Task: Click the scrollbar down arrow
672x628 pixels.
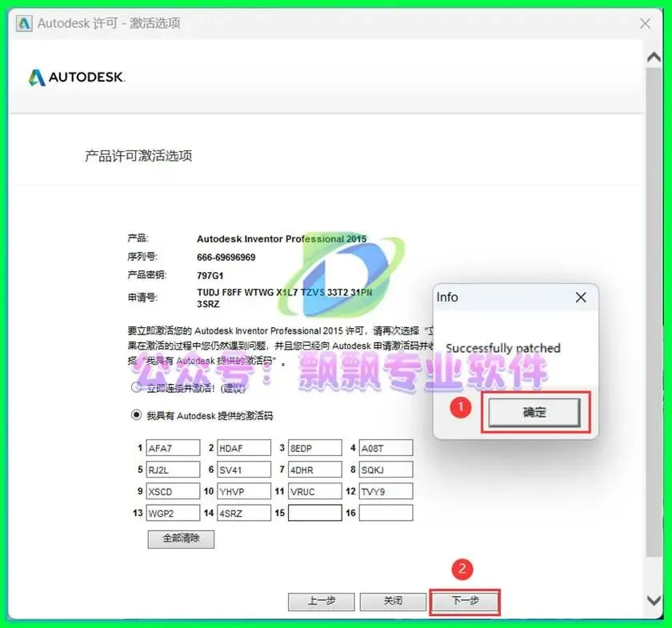Action: [654, 601]
